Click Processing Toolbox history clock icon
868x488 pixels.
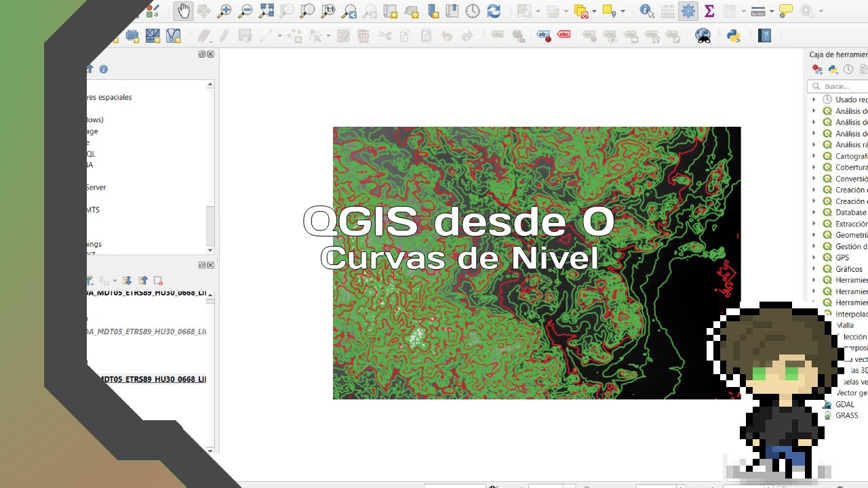pyautogui.click(x=848, y=69)
